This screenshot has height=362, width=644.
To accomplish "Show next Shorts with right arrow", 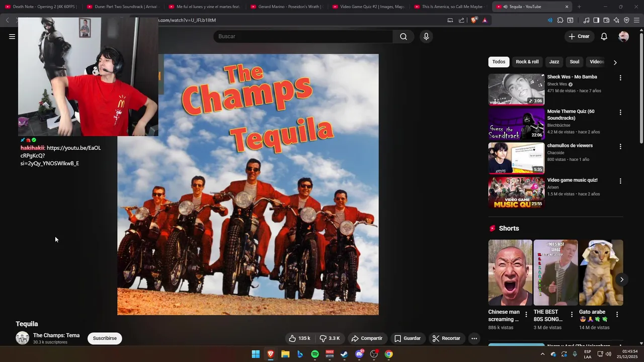I will 622,280.
